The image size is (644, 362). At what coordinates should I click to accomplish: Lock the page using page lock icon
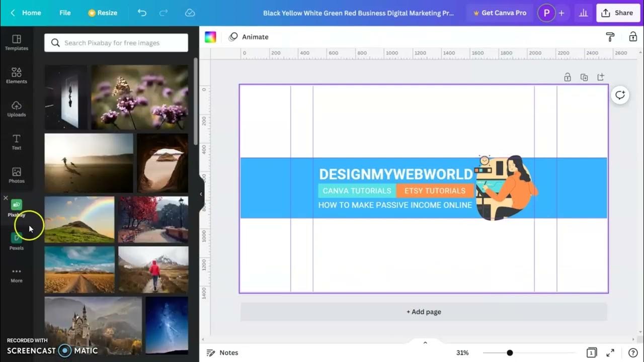click(568, 77)
